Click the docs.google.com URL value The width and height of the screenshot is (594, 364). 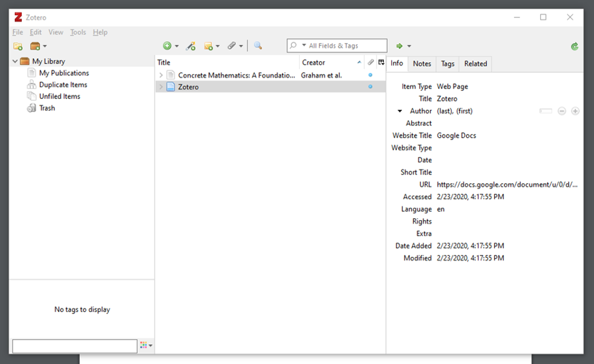tap(507, 184)
